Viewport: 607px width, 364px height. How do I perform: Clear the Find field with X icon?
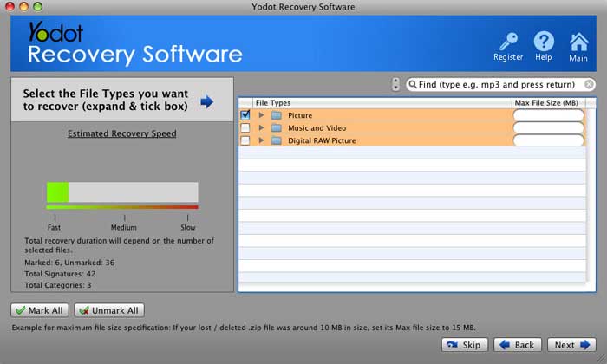pyautogui.click(x=589, y=85)
